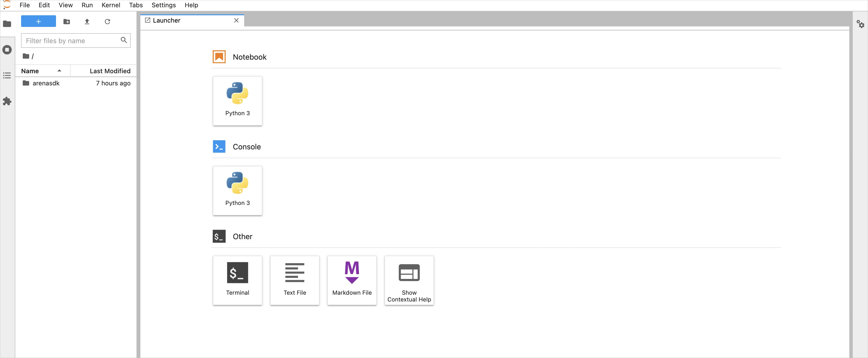The width and height of the screenshot is (868, 358).
Task: Sort files by Name column
Action: [x=30, y=71]
